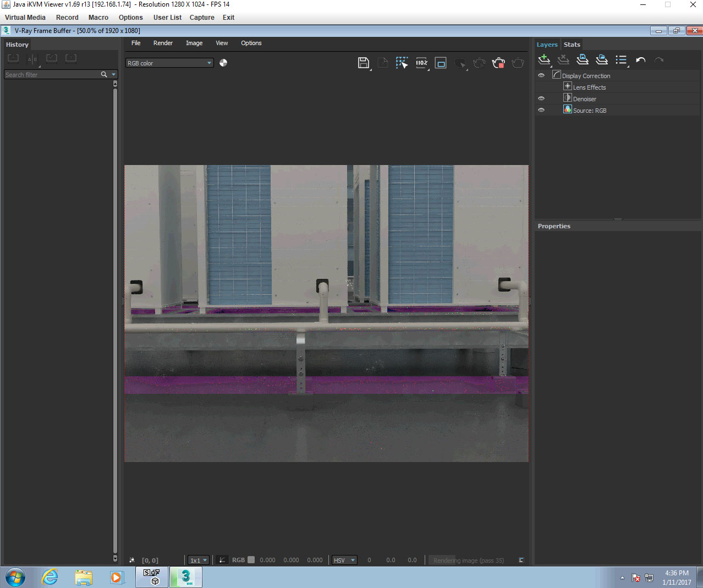Click the Lens Effects layer icon
Viewport: 703px width, 588px height.
coord(568,86)
